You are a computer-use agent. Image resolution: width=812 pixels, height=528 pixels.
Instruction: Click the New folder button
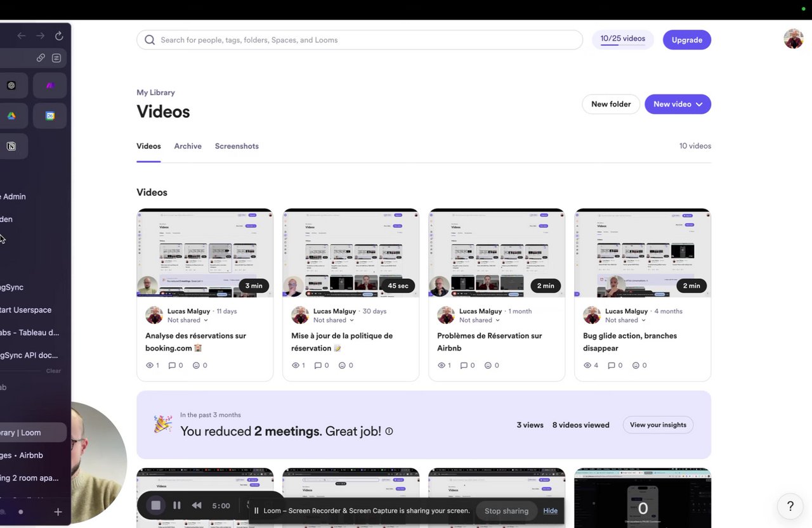[x=611, y=104]
